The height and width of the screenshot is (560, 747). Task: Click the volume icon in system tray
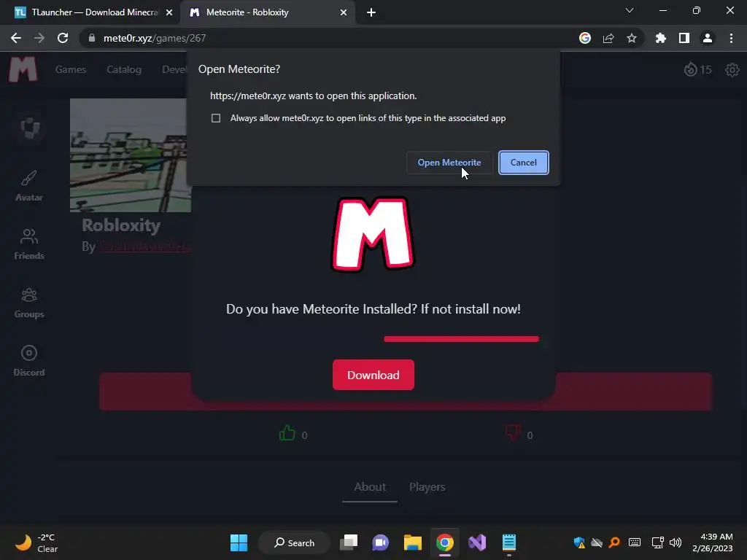coord(675,542)
